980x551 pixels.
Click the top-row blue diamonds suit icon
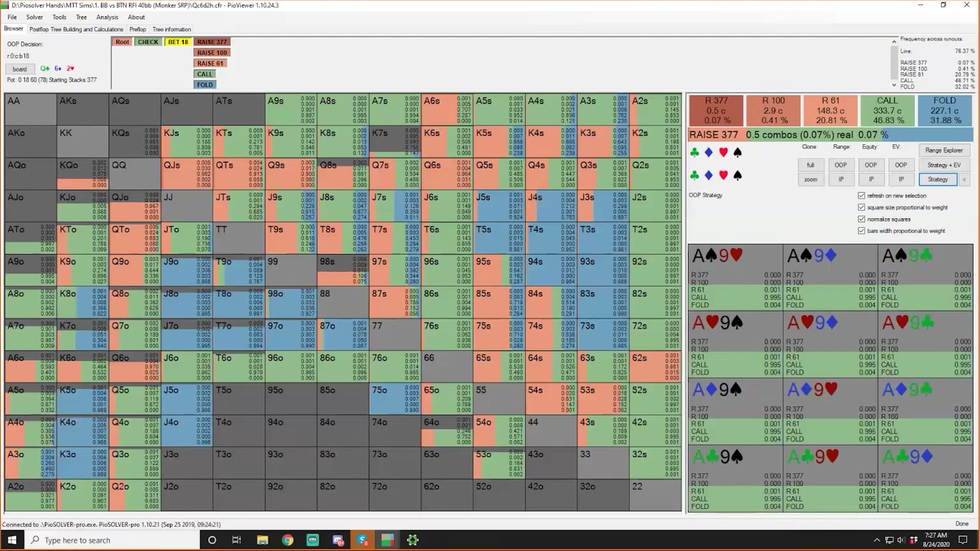coord(708,152)
